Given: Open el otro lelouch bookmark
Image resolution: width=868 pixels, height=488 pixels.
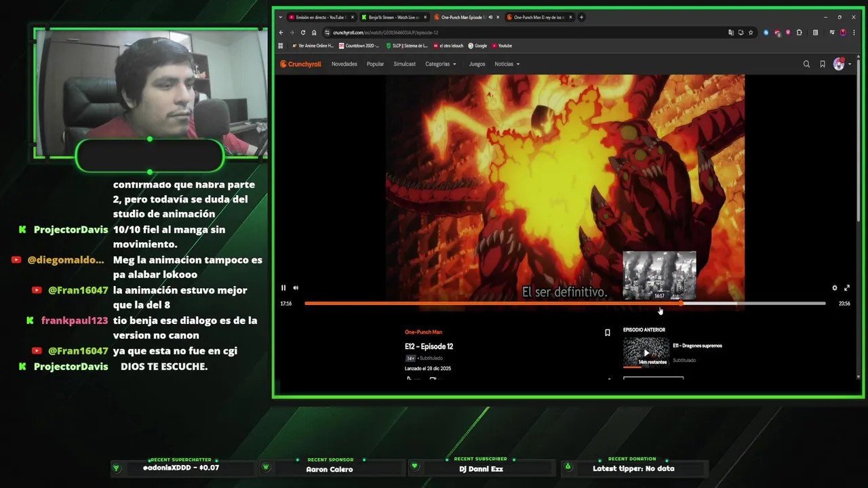Looking at the screenshot, I should click(x=449, y=46).
